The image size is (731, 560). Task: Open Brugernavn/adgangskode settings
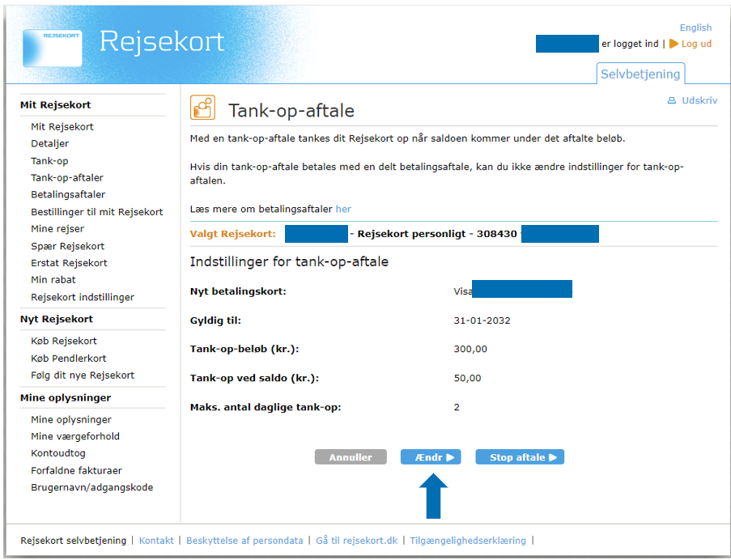click(91, 487)
